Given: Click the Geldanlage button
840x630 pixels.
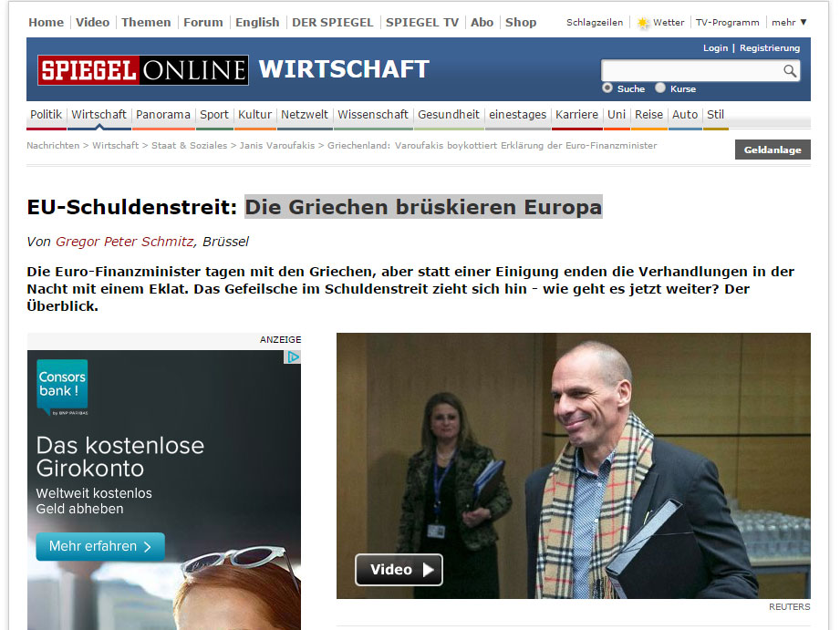Looking at the screenshot, I should (x=773, y=150).
